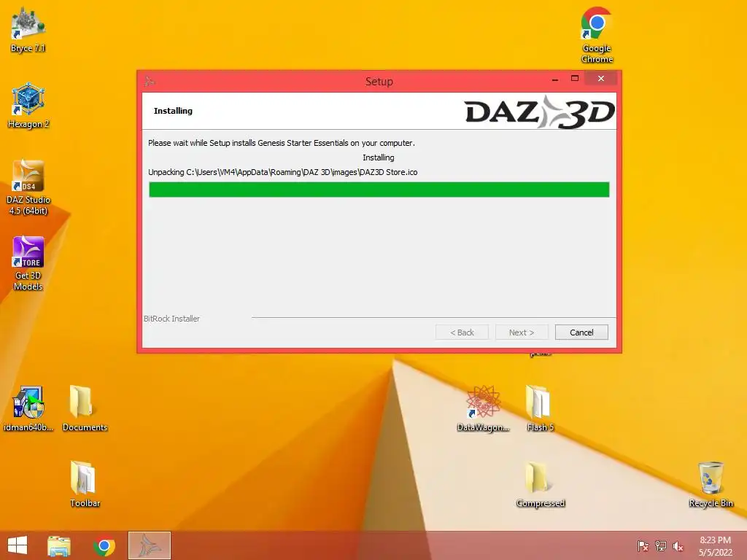Maximize the Setup window
The width and height of the screenshot is (747, 560).
(575, 79)
